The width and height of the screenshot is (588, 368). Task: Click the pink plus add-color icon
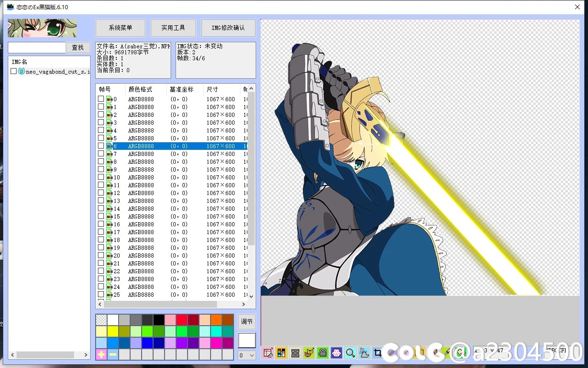101,354
